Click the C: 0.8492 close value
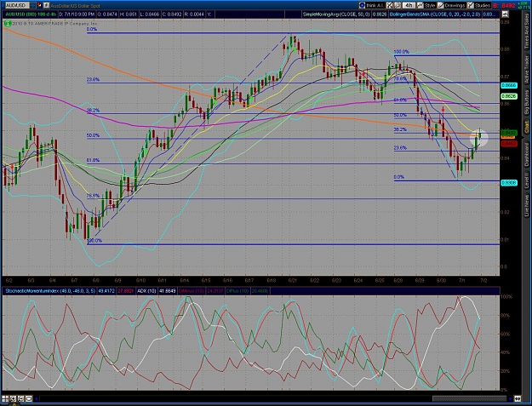 (173, 14)
